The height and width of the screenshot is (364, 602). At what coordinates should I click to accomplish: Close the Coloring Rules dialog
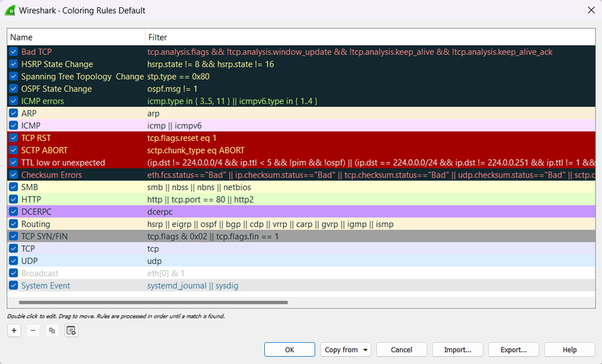[x=591, y=10]
